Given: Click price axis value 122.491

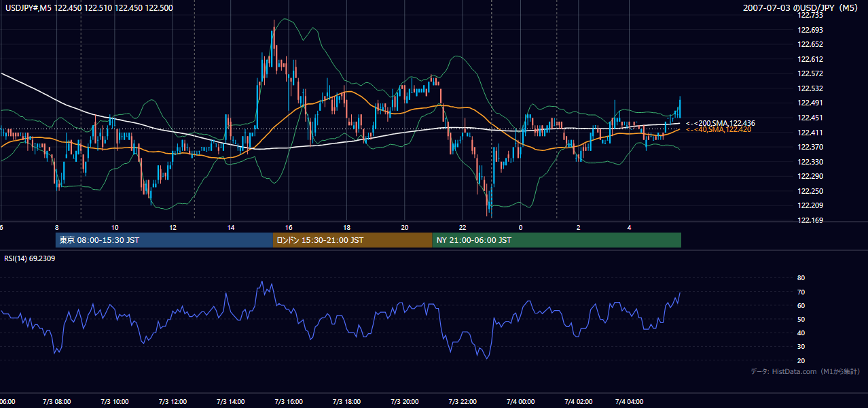Looking at the screenshot, I should tap(811, 103).
